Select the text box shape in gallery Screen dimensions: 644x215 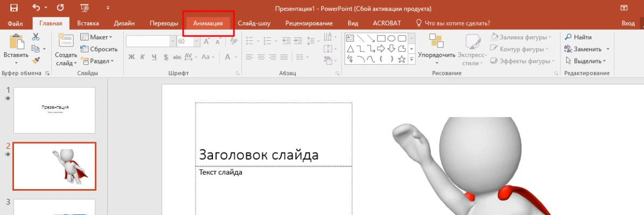350,38
